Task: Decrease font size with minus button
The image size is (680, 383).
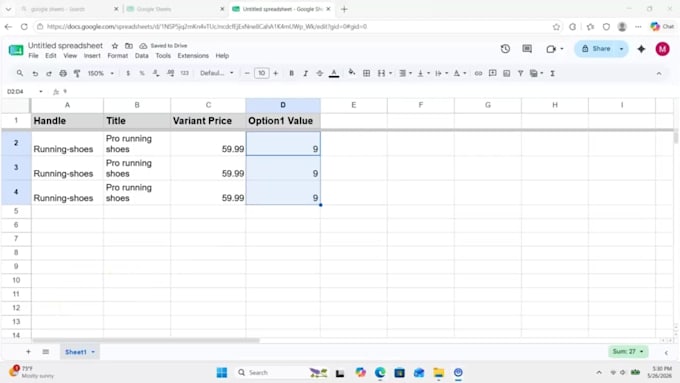Action: click(x=247, y=73)
